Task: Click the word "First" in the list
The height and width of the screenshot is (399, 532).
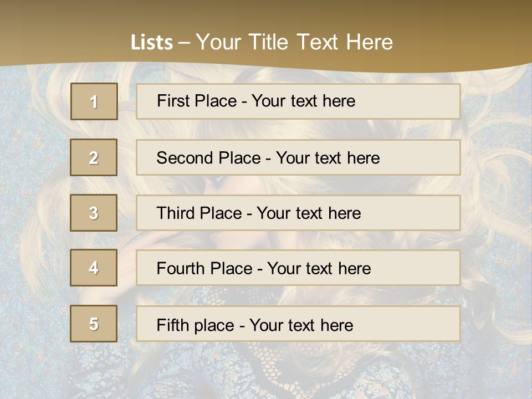Action: click(x=173, y=101)
